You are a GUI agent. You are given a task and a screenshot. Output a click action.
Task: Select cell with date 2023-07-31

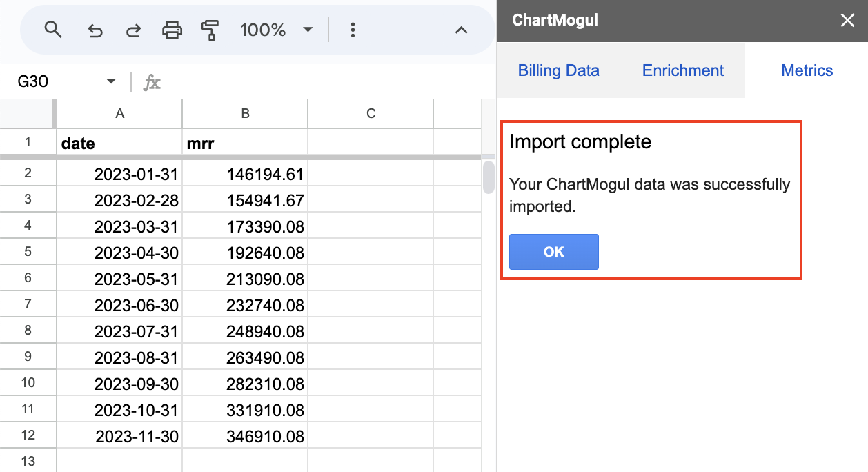119,331
